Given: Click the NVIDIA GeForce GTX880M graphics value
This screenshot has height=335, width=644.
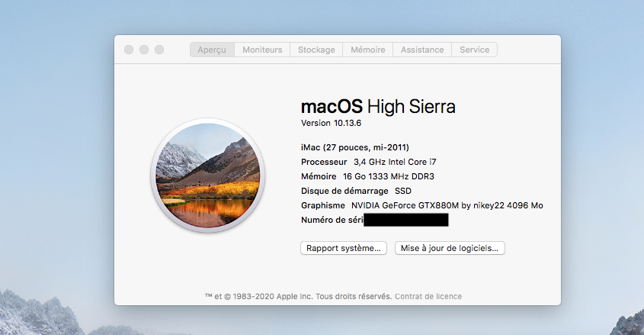Looking at the screenshot, I should [447, 205].
